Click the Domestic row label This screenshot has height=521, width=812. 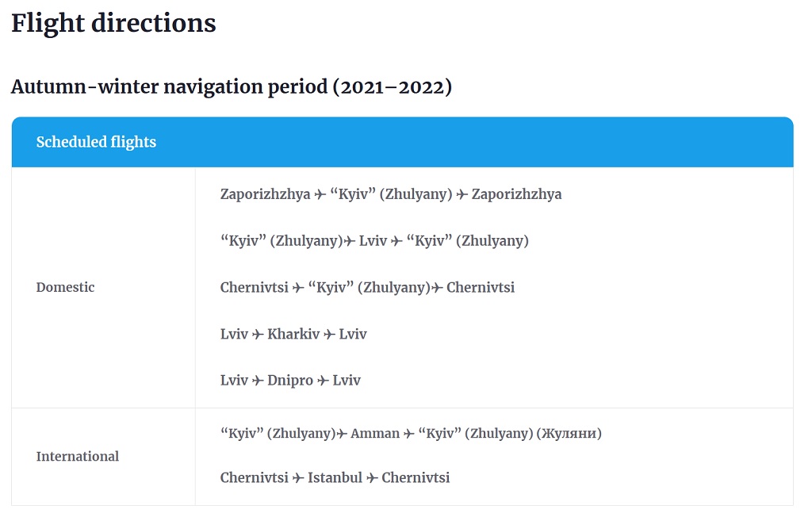[x=65, y=287]
